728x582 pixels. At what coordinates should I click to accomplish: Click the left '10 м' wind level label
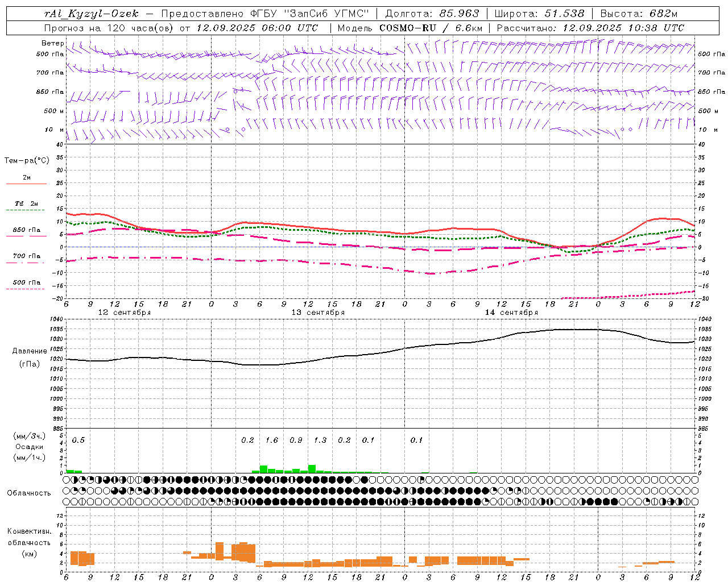[x=55, y=130]
